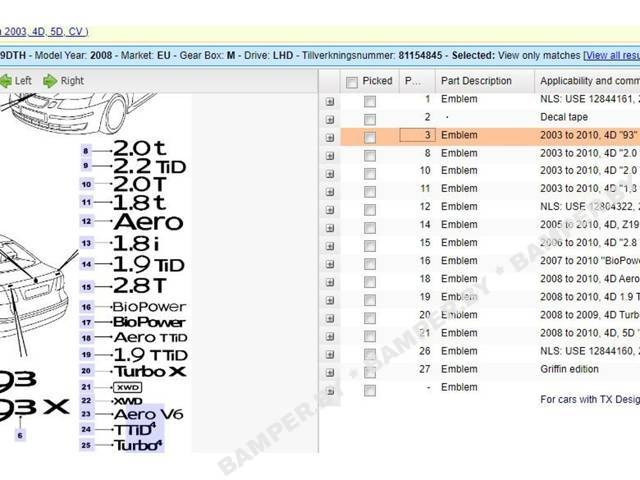640x480 pixels.
Task: Click the Left navigation button label
Action: coord(23,81)
